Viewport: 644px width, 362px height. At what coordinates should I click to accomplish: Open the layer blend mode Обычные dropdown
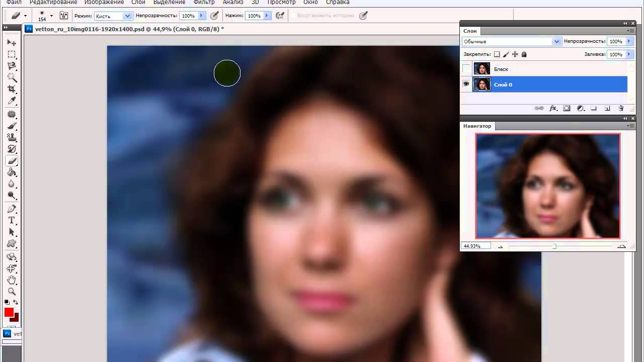(x=511, y=42)
